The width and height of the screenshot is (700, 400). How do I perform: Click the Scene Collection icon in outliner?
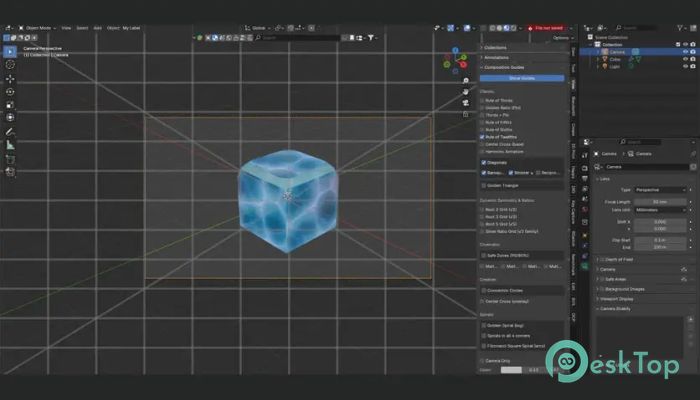point(590,38)
